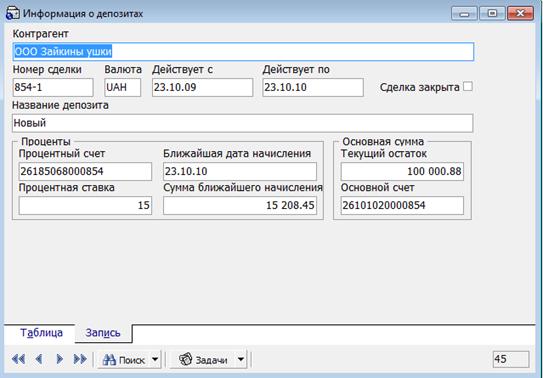Go to previous record arrow
The image size is (543, 378).
pos(39,359)
